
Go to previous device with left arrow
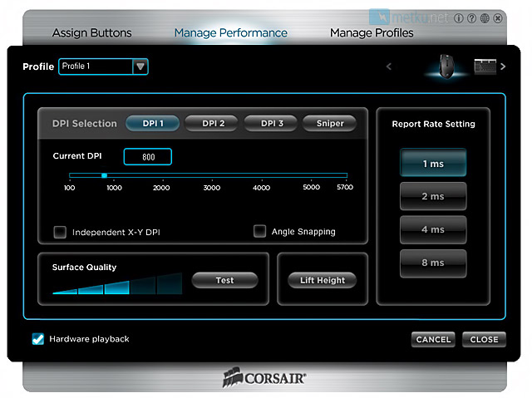pos(389,66)
